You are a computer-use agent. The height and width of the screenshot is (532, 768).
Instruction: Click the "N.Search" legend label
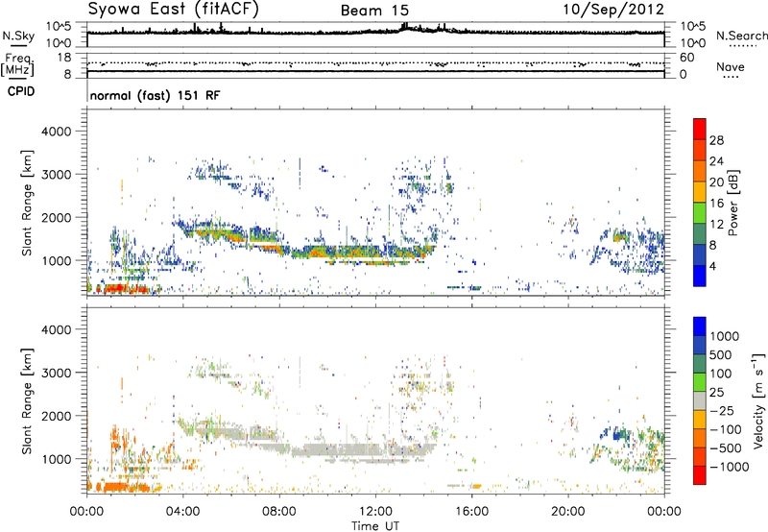(x=741, y=36)
